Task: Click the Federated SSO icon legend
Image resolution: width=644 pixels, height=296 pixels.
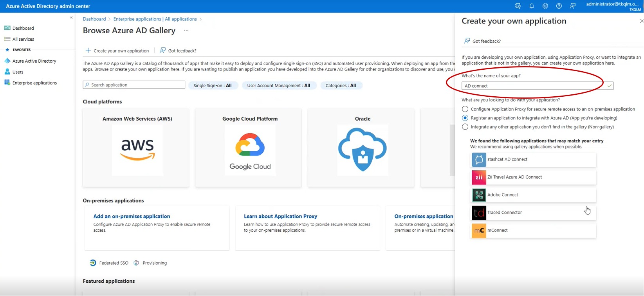Action: tap(109, 263)
